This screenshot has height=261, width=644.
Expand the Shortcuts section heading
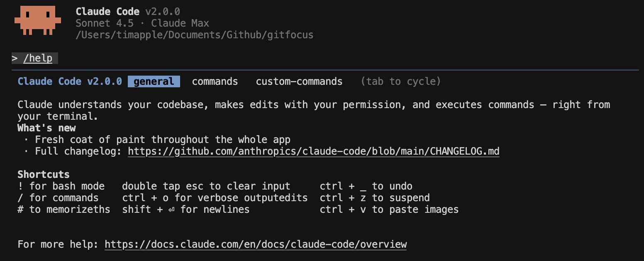pyautogui.click(x=43, y=174)
